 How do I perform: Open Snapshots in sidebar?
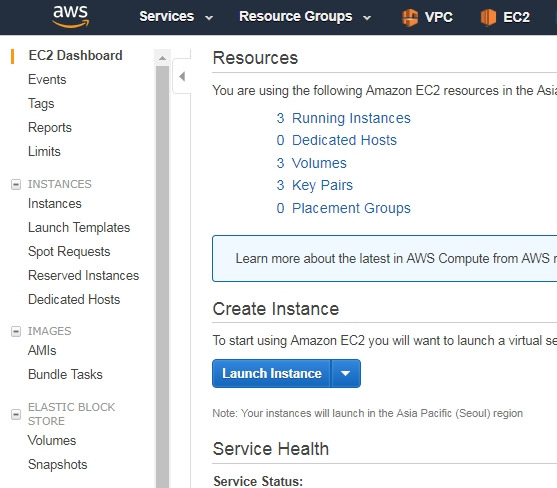click(x=58, y=465)
